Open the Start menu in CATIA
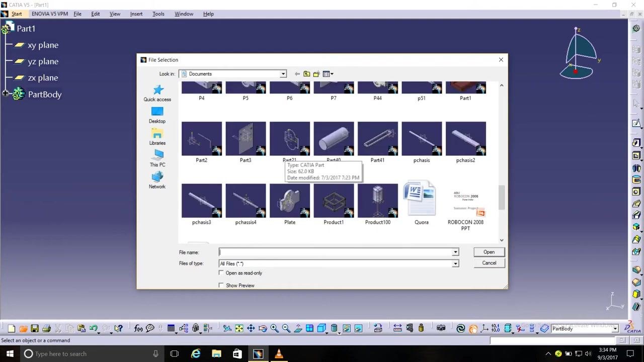Viewport: 644px width, 362px height. point(17,14)
